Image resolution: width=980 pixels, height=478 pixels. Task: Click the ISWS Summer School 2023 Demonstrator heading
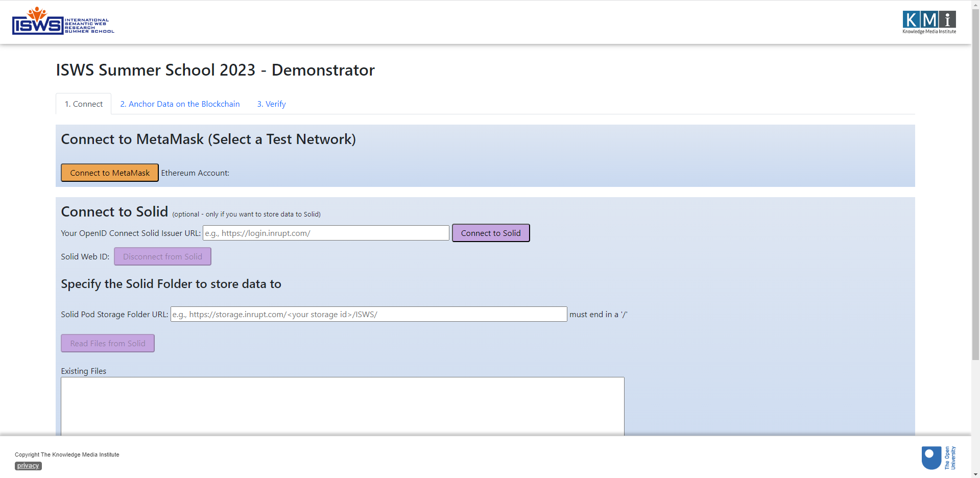pyautogui.click(x=215, y=70)
